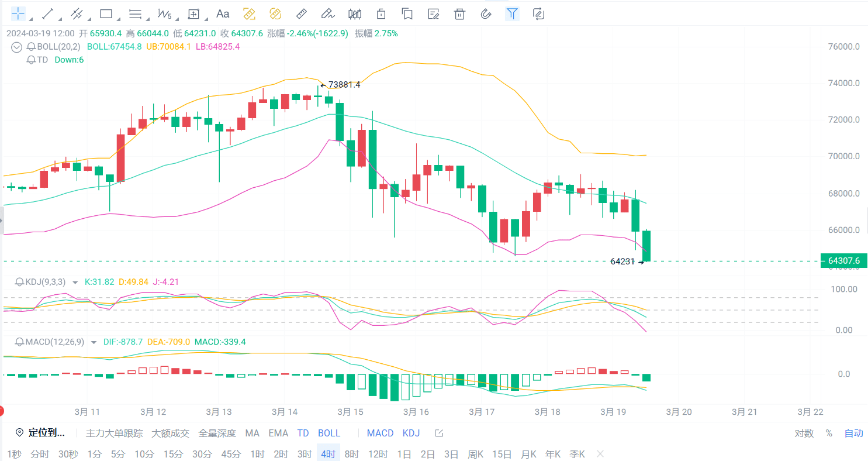Switch to the 周K weekly timeframe tab

point(477,453)
